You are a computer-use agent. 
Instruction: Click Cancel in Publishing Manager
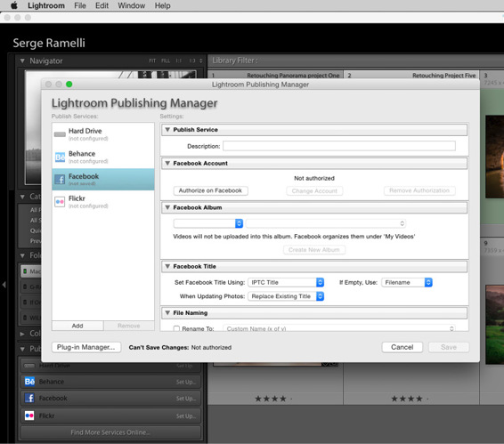click(402, 347)
